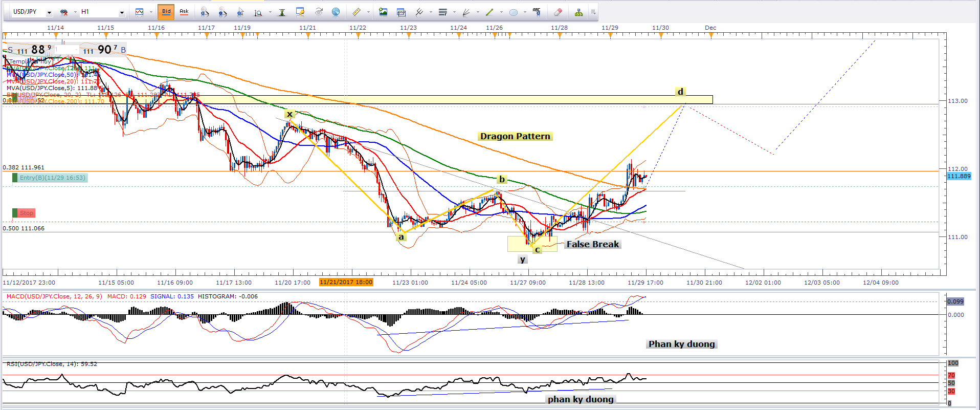The width and height of the screenshot is (980, 410).
Task: Select the ruler measurement tool
Action: pos(357,12)
